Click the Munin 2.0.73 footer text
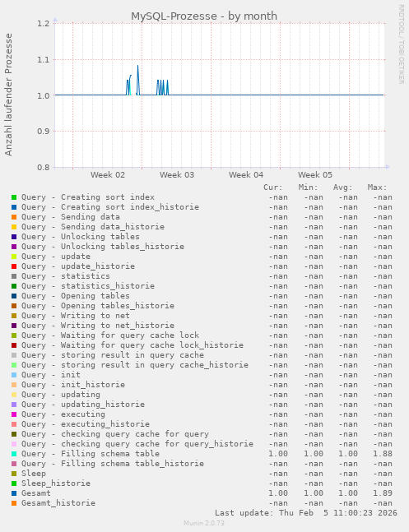 click(x=204, y=523)
